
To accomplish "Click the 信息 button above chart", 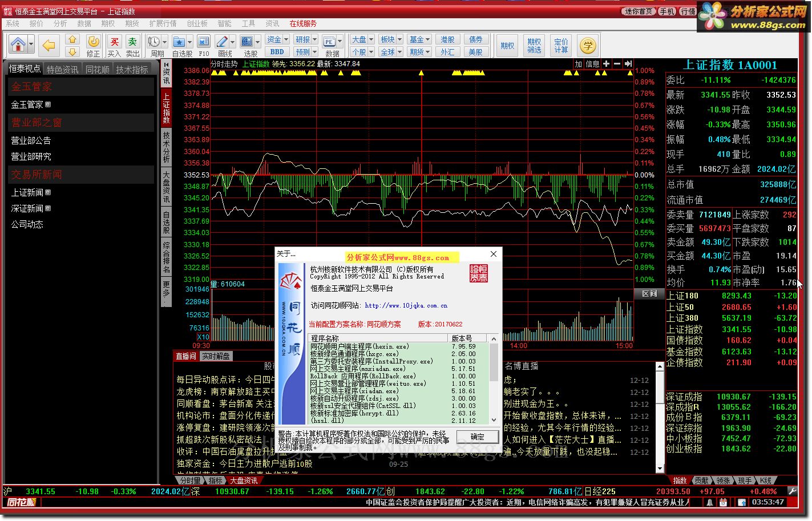I will tap(593, 64).
